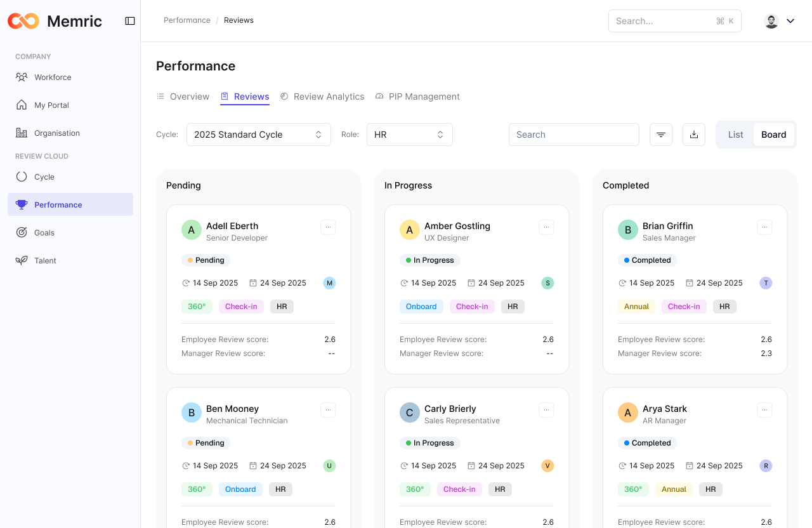Expand the user account chevron menu
Viewport: 812px width, 528px height.
[790, 21]
